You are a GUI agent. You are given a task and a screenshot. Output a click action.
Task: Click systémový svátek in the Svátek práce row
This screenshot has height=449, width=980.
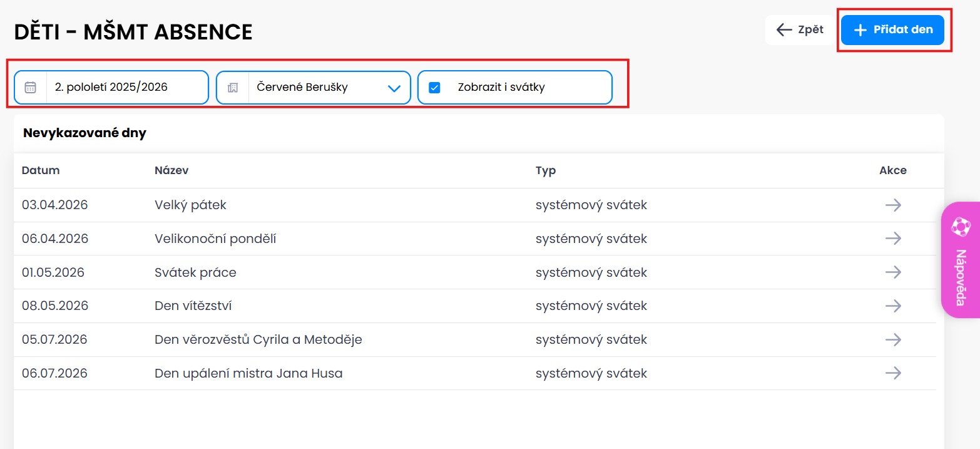pos(591,272)
